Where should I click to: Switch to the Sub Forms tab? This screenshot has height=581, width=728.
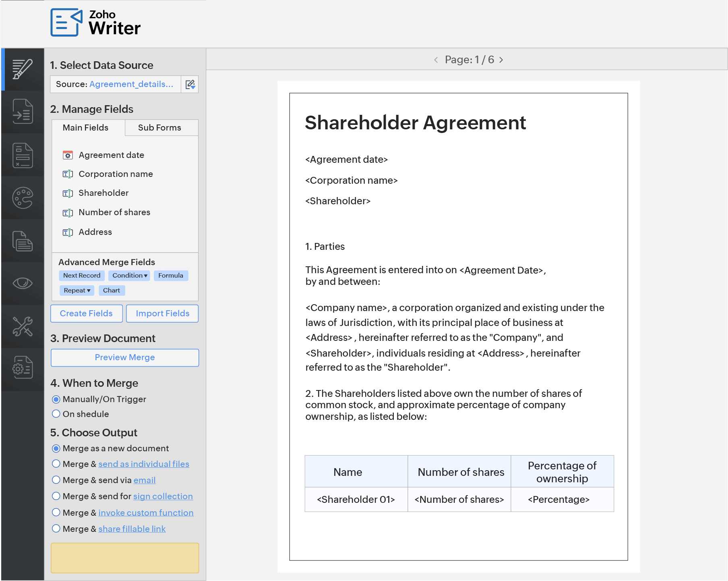(159, 128)
